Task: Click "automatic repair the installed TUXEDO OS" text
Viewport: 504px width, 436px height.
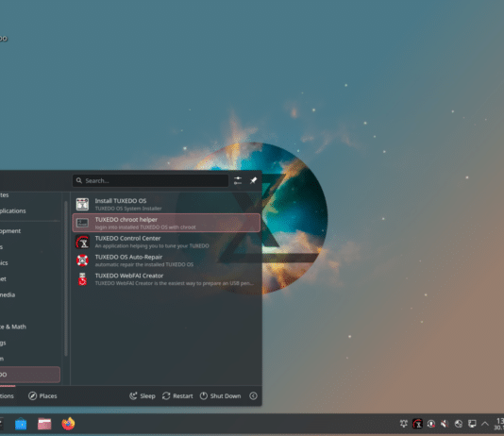Action: pos(144,264)
